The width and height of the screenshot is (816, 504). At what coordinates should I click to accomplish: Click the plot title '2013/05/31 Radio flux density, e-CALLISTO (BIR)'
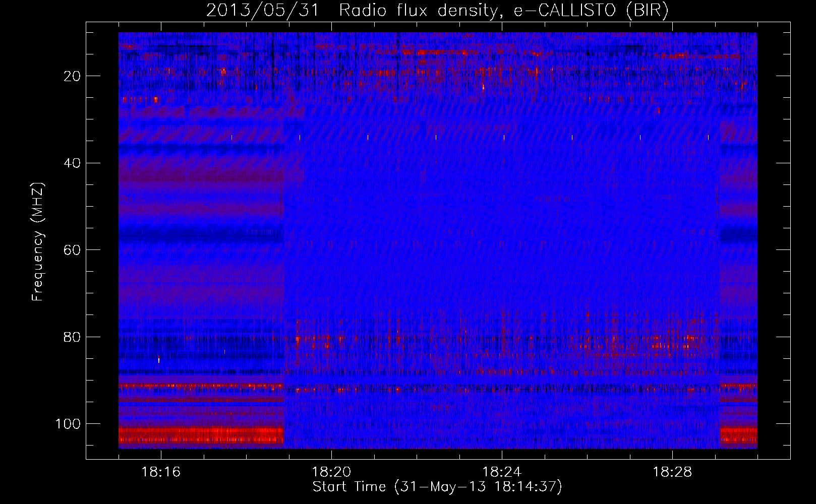[437, 11]
